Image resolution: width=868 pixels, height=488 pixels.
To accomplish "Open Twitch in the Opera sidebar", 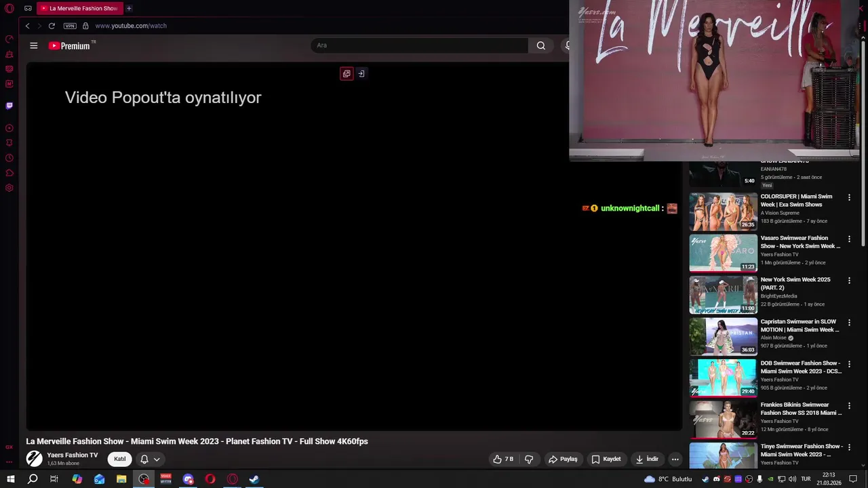I will tap(9, 106).
